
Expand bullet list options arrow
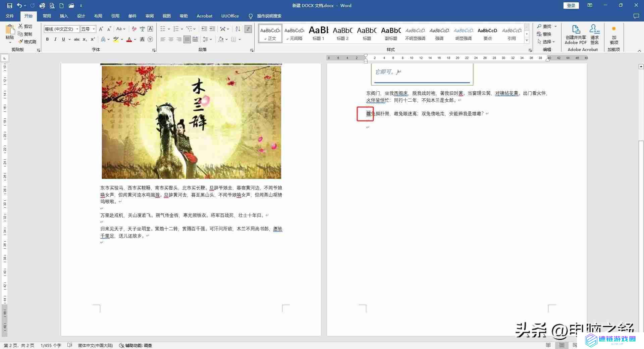click(169, 29)
